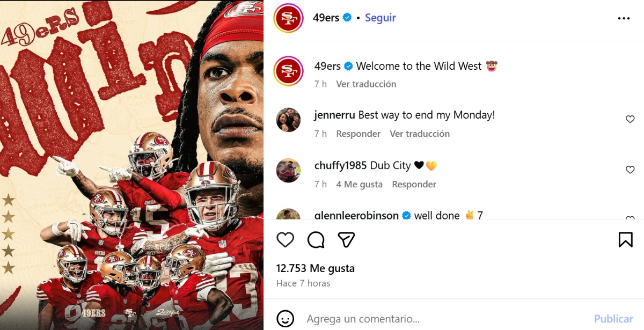Like the post with the heart icon

[x=285, y=239]
